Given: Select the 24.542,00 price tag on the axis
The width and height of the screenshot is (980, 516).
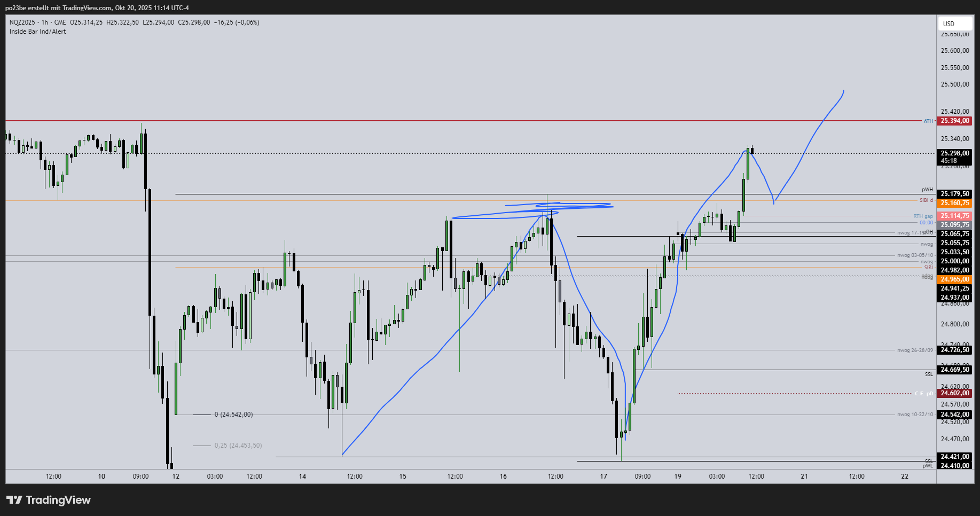Looking at the screenshot, I should click(x=955, y=415).
